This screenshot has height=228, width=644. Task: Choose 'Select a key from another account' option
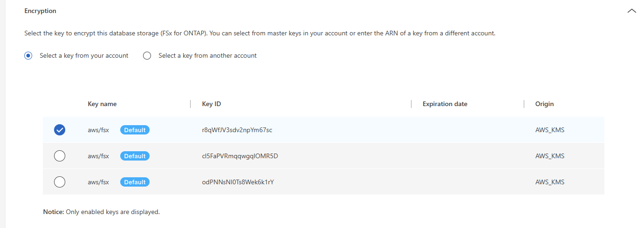[x=147, y=56]
